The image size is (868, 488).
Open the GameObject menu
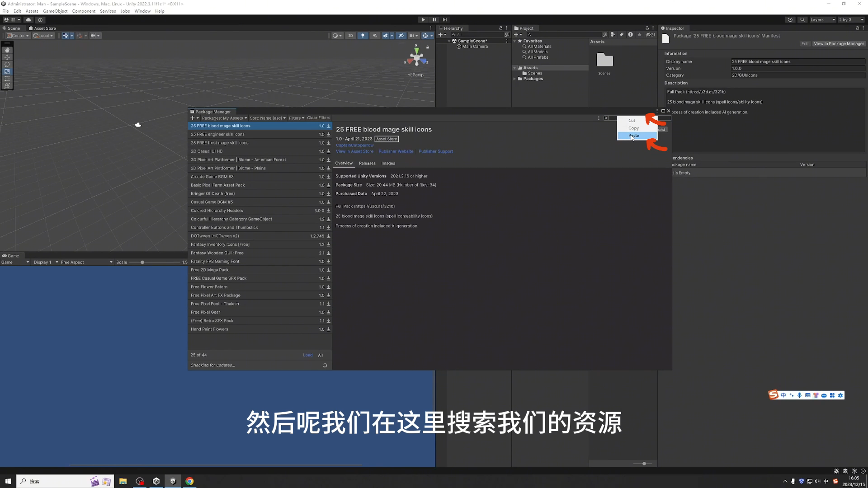click(x=55, y=11)
